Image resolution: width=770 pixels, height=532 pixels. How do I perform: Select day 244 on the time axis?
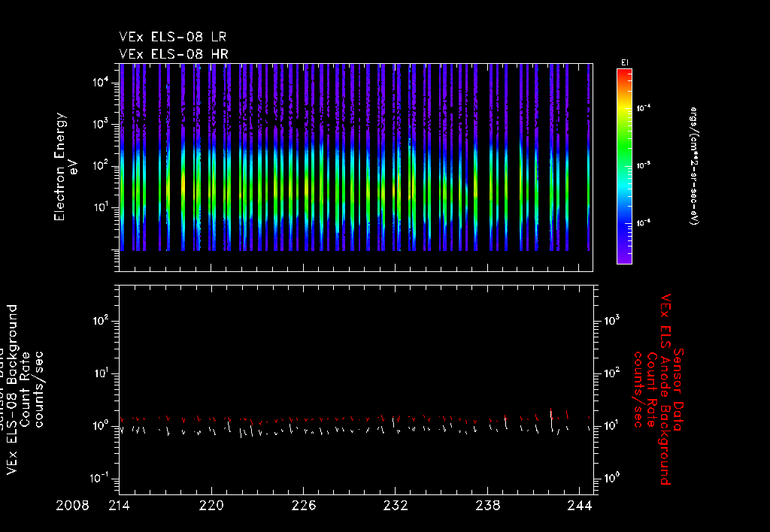pyautogui.click(x=580, y=506)
